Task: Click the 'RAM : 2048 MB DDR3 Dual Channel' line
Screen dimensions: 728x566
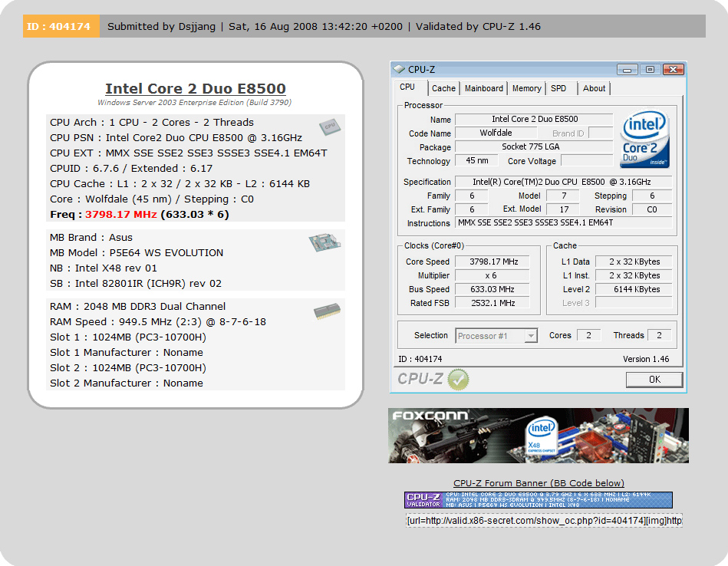Action: 137,307
